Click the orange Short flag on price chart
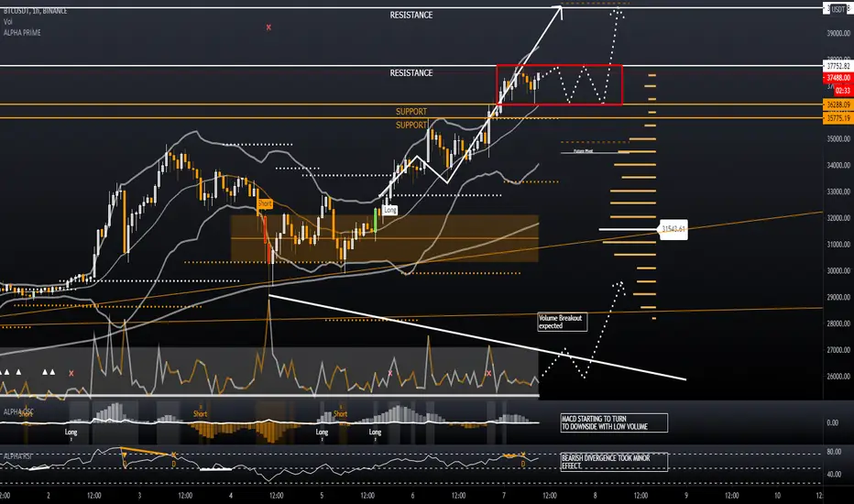 (x=265, y=203)
